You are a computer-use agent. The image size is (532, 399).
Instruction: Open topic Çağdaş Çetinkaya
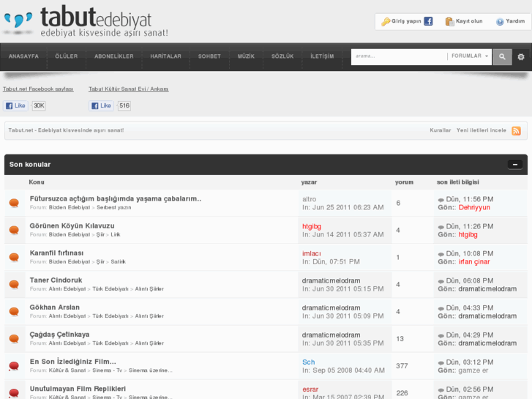[x=59, y=335]
